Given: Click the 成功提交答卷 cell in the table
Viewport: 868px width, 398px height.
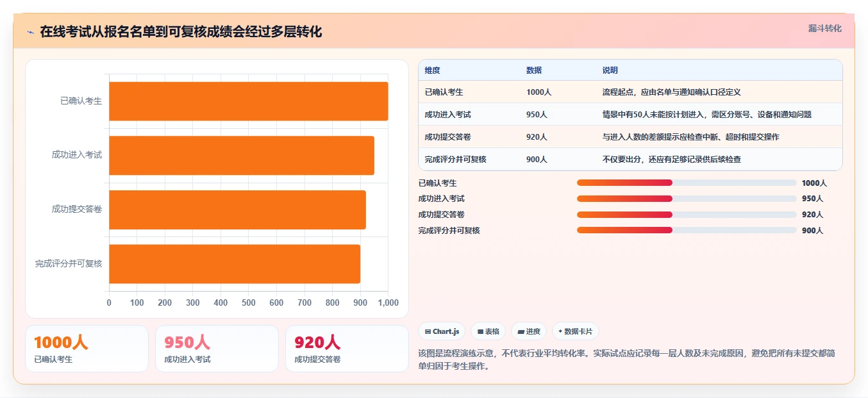Looking at the screenshot, I should [x=447, y=137].
